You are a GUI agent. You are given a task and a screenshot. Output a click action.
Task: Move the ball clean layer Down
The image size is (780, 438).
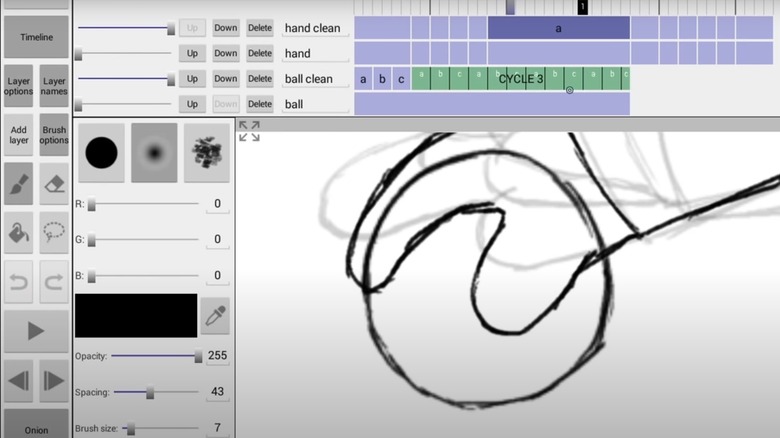(225, 79)
